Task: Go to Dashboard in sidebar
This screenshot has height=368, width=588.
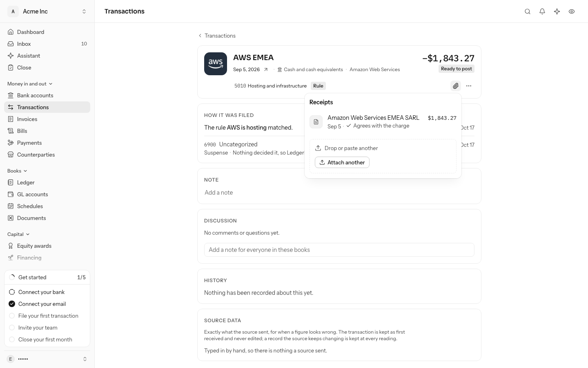Action: click(47, 32)
